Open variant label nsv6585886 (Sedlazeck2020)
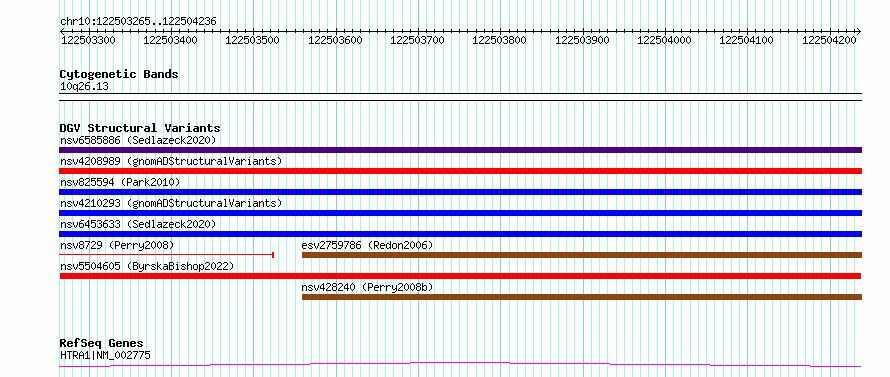 138,140
